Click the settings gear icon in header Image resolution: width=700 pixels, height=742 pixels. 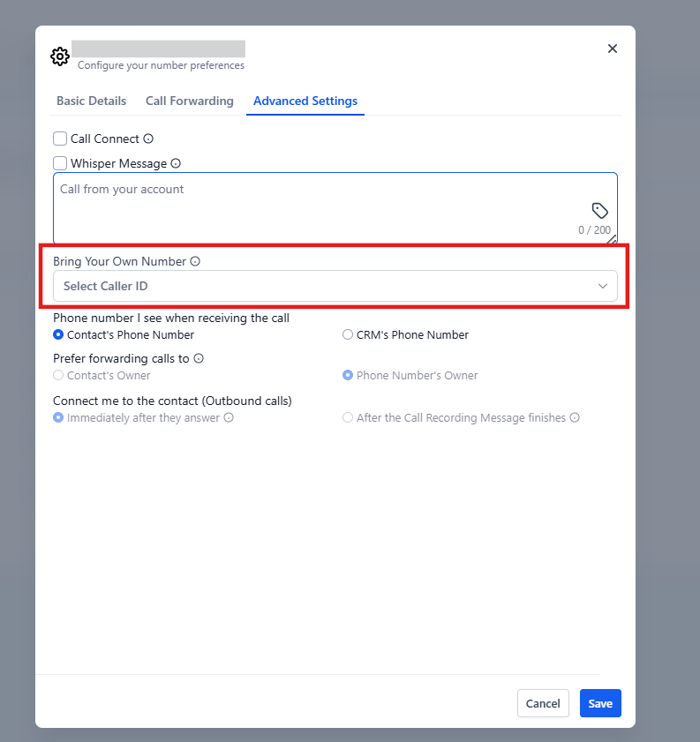click(60, 56)
